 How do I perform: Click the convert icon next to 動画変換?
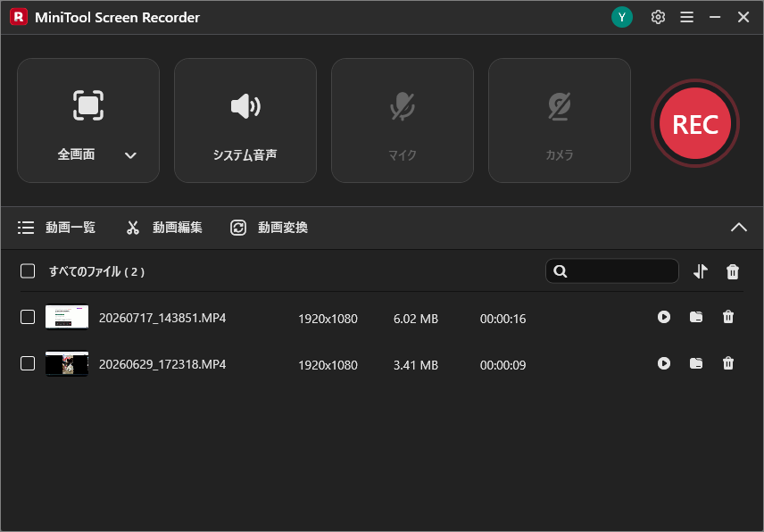tap(237, 228)
